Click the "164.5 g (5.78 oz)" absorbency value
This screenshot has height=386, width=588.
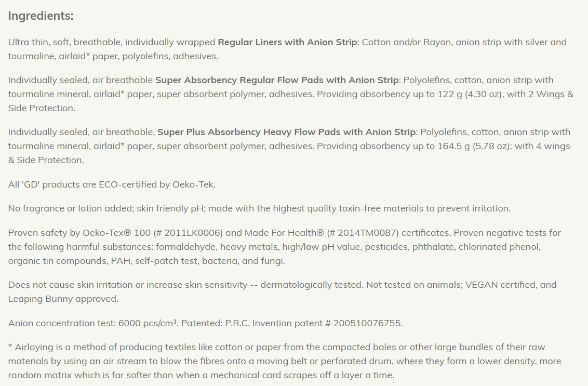point(472,146)
